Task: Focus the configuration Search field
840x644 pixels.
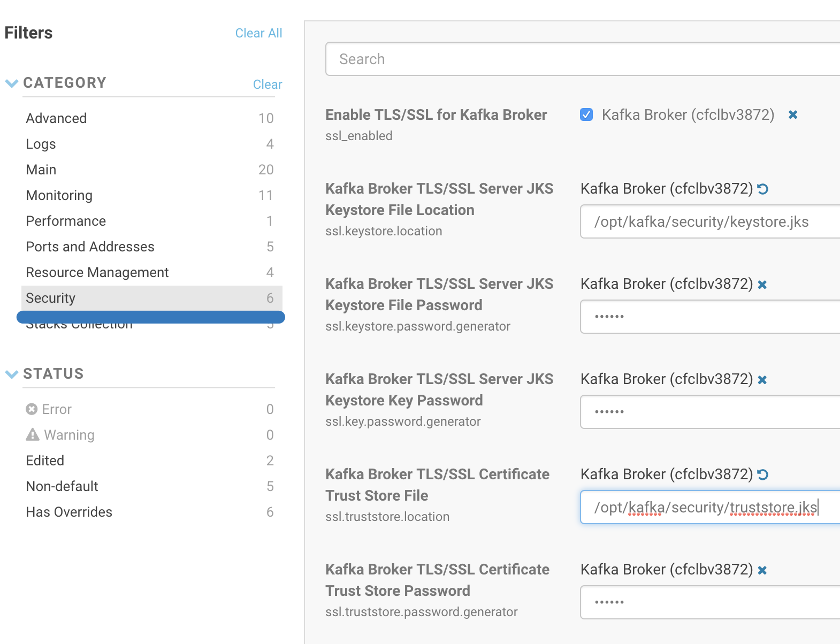Action: click(583, 59)
